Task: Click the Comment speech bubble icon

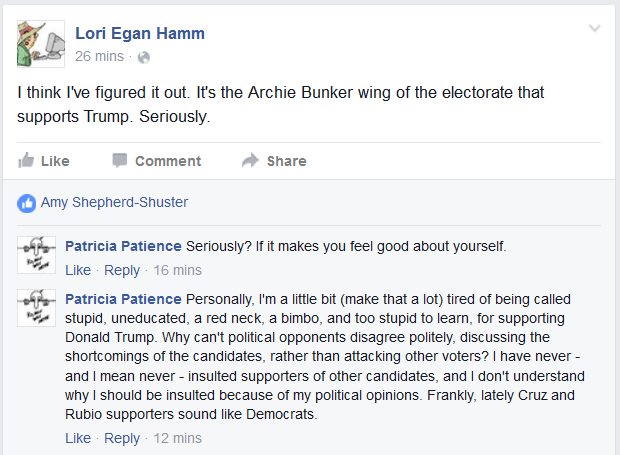Action: [120, 160]
